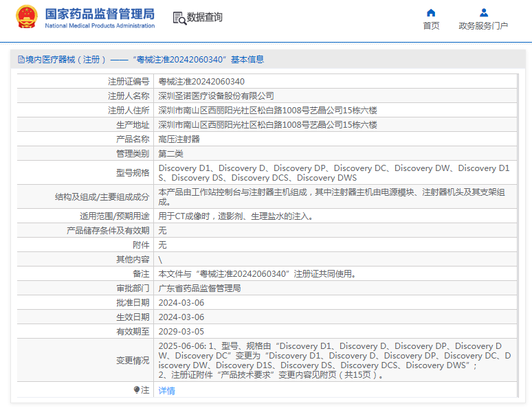The image size is (532, 408).
Task: Click the 注册证编号 row label
Action: [x=129, y=82]
